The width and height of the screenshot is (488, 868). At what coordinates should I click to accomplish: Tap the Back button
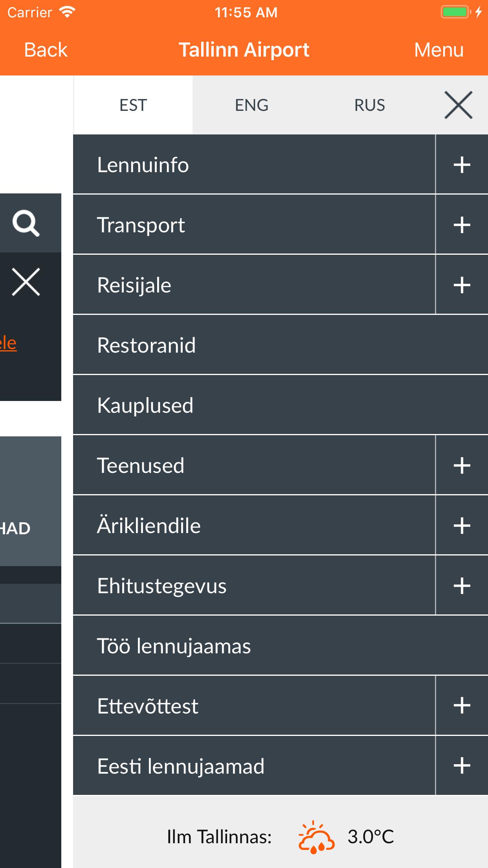46,50
